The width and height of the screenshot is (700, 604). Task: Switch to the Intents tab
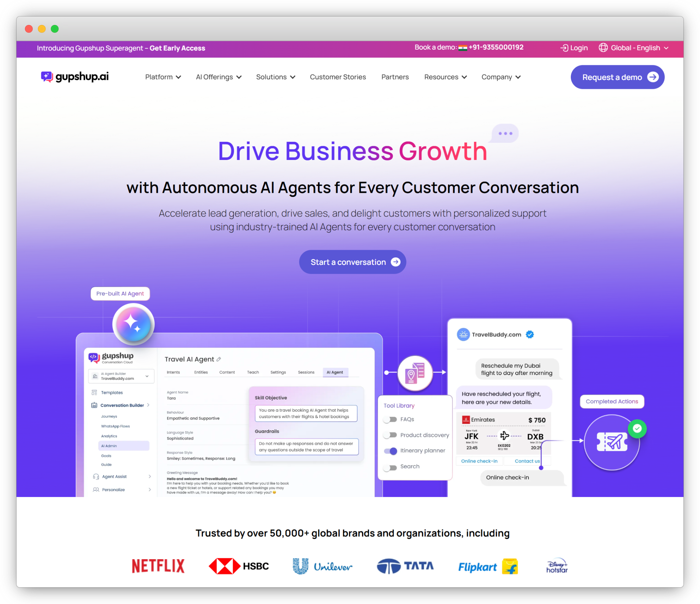tap(173, 372)
